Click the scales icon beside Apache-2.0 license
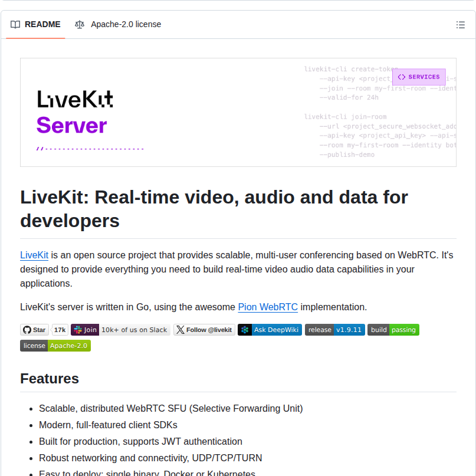The image size is (476, 476). pyautogui.click(x=80, y=24)
